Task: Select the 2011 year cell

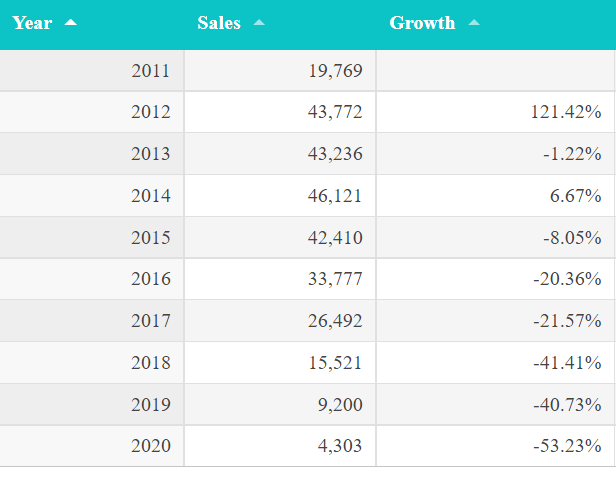Action: [150, 71]
